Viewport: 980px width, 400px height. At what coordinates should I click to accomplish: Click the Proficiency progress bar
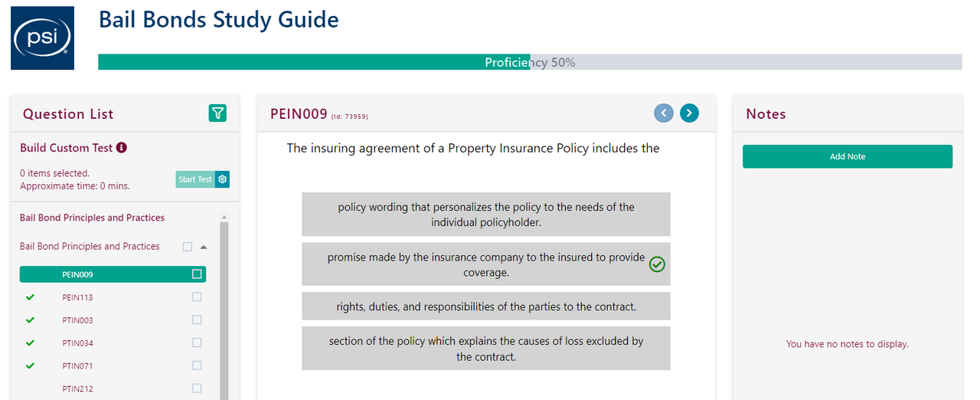click(530, 62)
